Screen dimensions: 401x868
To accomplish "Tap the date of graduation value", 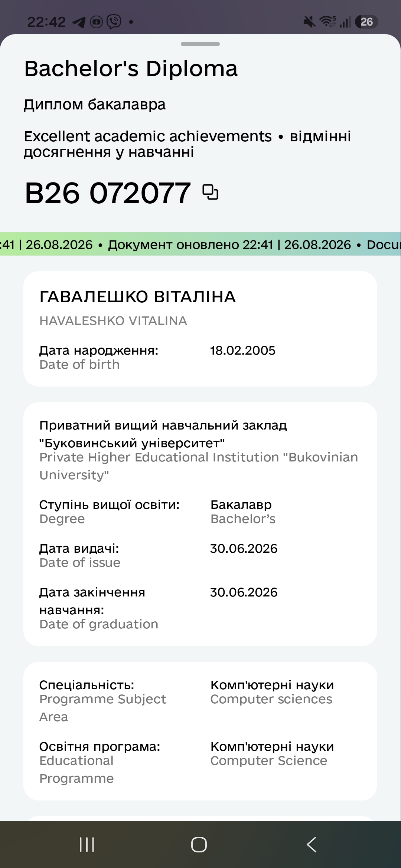I will coord(244,592).
